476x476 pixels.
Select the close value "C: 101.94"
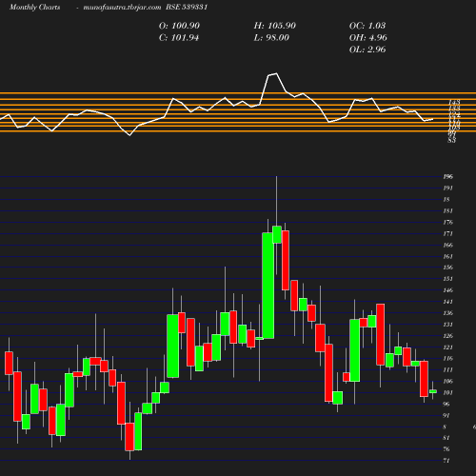tap(179, 38)
